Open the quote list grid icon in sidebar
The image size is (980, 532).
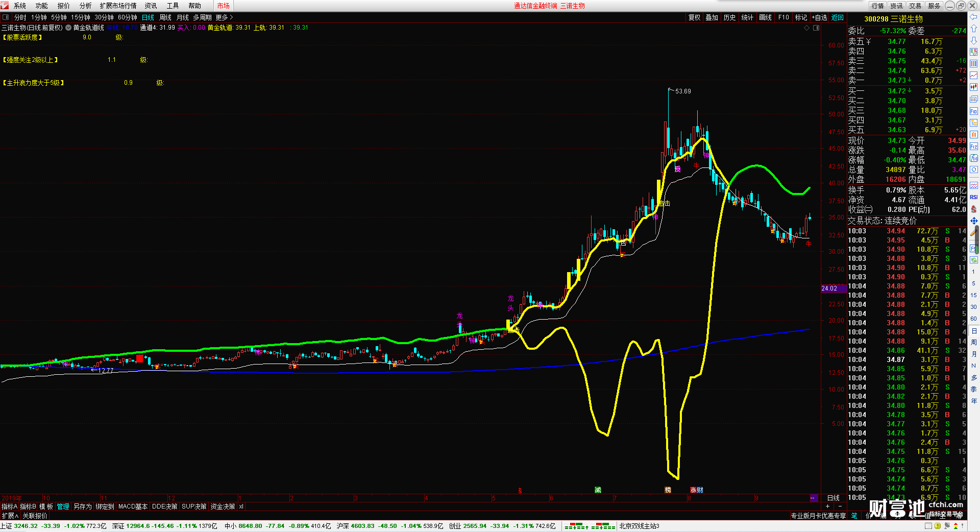(x=974, y=64)
